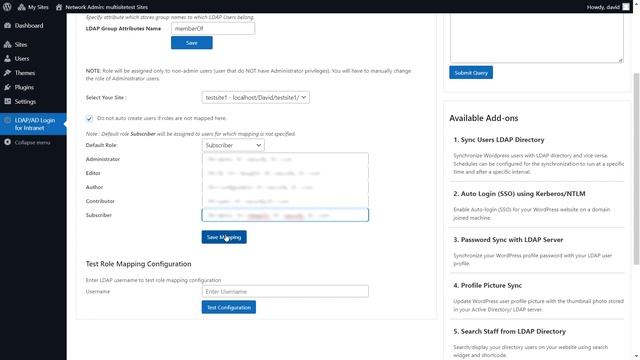The width and height of the screenshot is (640, 360).
Task: Click the Plugins plug icon
Action: point(7,87)
